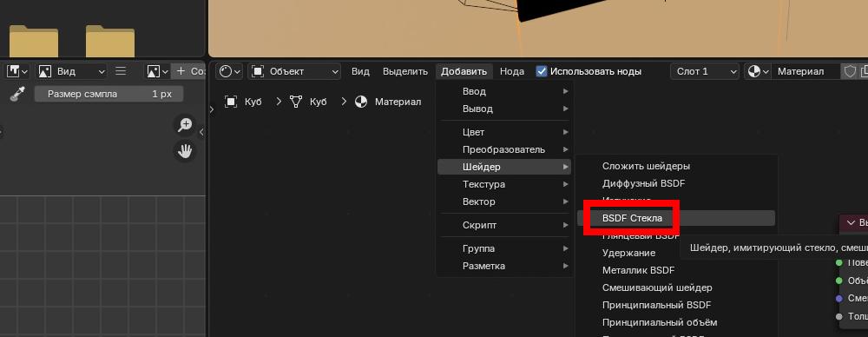868x337 pixels.
Task: Select the eyedropper sample tool
Action: tap(16, 94)
